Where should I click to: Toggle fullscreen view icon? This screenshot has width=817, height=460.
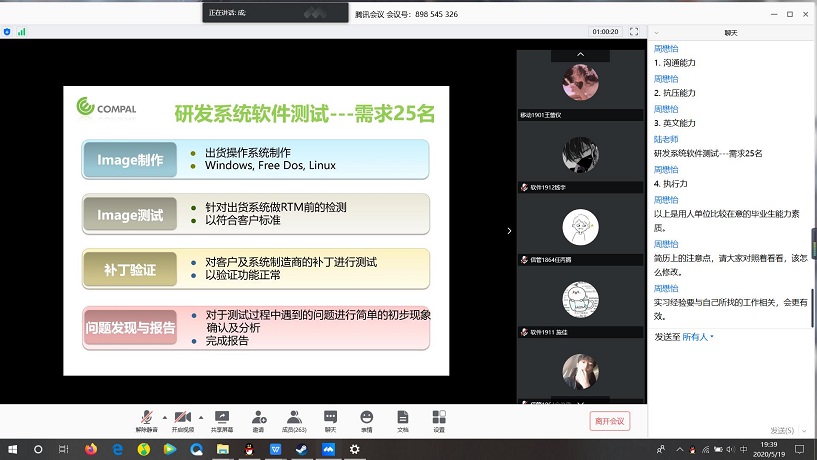(633, 32)
